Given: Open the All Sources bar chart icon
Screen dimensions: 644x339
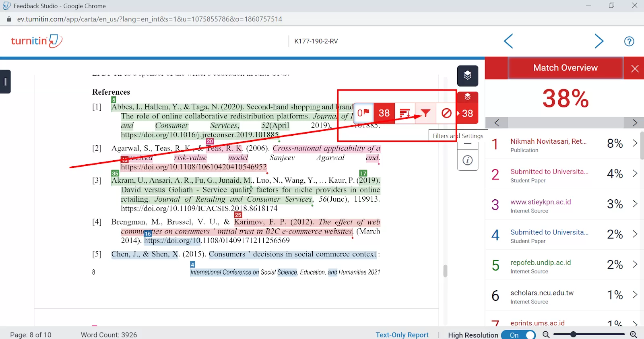Looking at the screenshot, I should pyautogui.click(x=405, y=113).
